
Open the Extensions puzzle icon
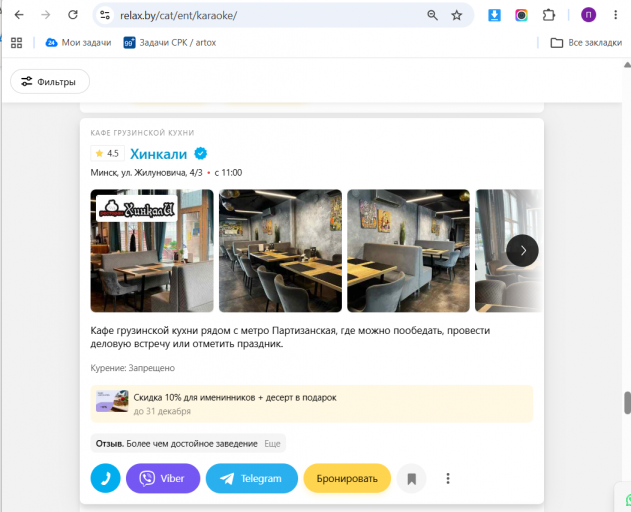(x=549, y=15)
